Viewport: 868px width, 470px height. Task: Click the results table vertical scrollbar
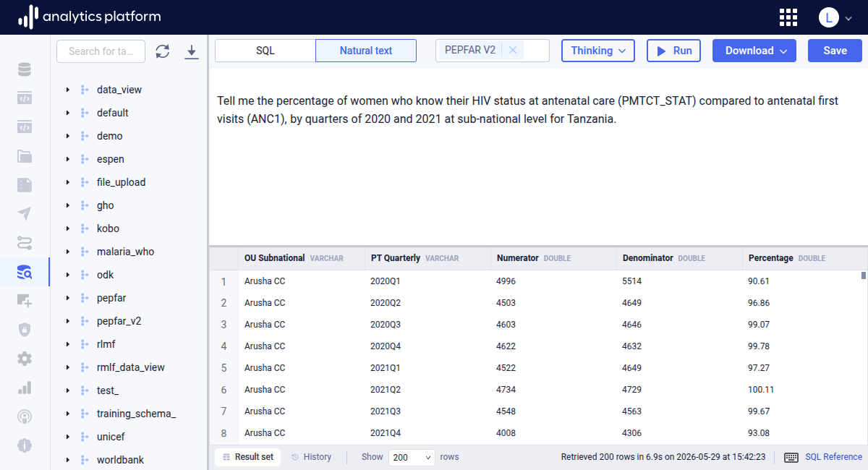[864, 275]
